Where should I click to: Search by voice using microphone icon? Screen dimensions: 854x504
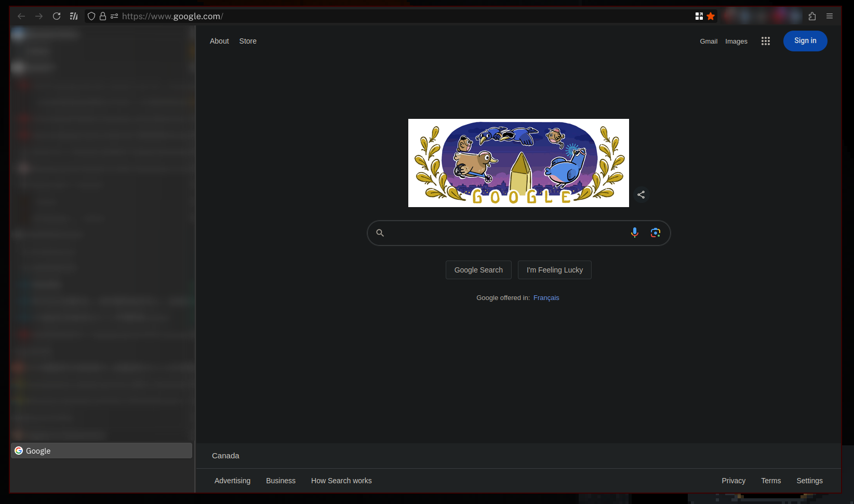point(634,233)
